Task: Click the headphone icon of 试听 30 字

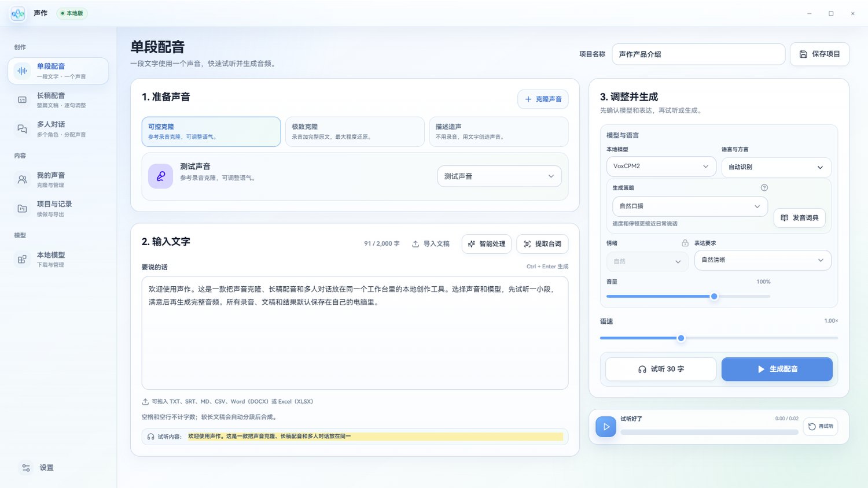Action: point(642,369)
